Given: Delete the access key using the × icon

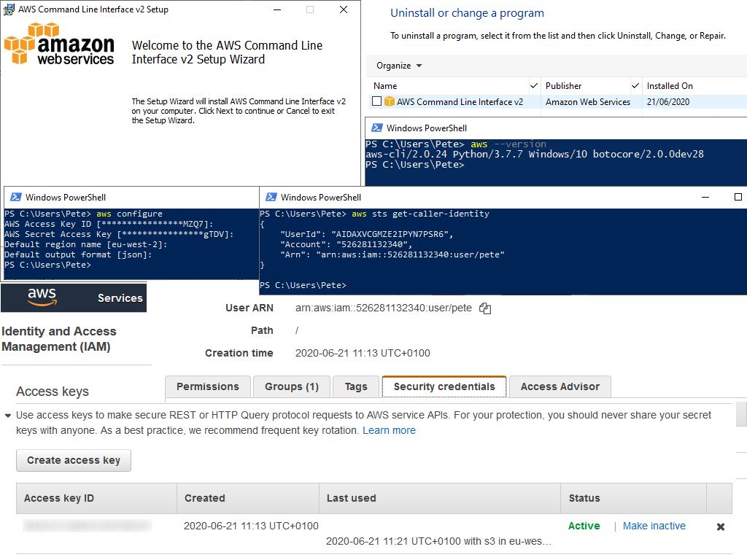Looking at the screenshot, I should click(x=721, y=526).
